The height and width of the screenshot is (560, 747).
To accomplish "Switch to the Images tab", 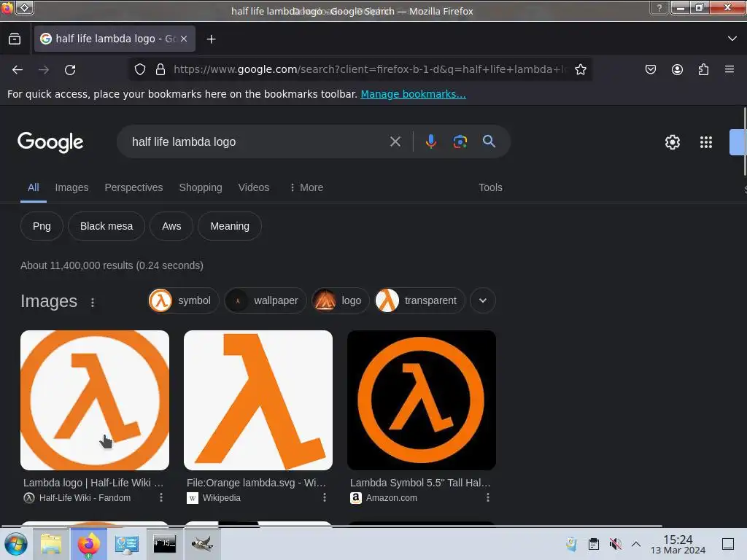I will [71, 187].
